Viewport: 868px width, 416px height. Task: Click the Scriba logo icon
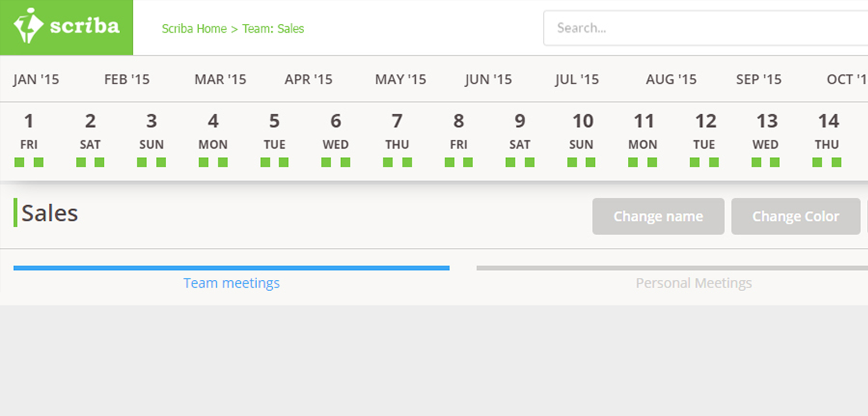[27, 26]
